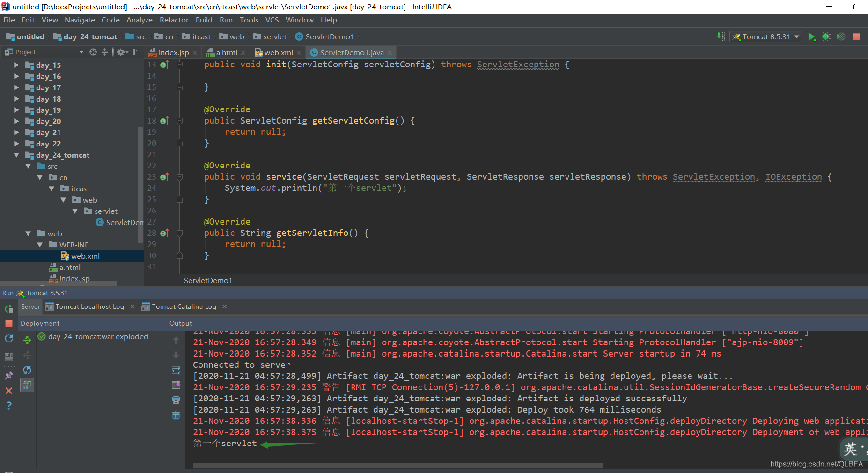The width and height of the screenshot is (868, 473).
Task: Toggle scroll to end of console output
Action: pyautogui.click(x=176, y=385)
